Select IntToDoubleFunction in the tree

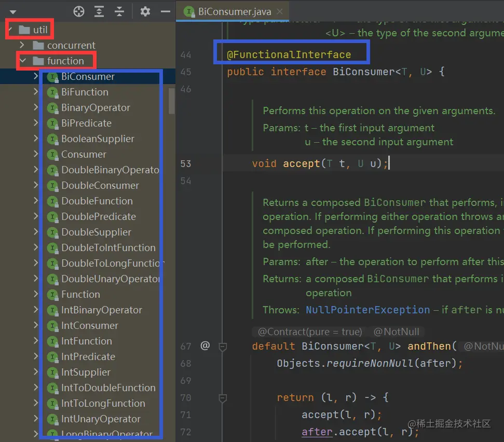[x=108, y=388]
